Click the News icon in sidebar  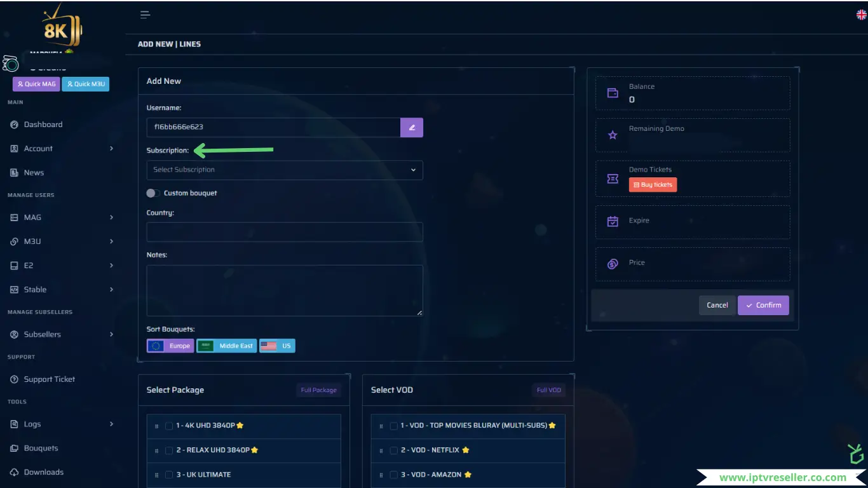point(15,173)
